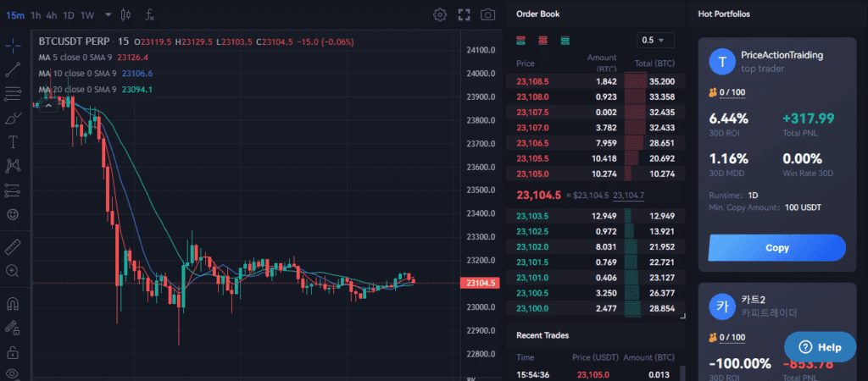Image resolution: width=868 pixels, height=381 pixels.
Task: Open the XABCD pattern tool
Action: pyautogui.click(x=13, y=165)
